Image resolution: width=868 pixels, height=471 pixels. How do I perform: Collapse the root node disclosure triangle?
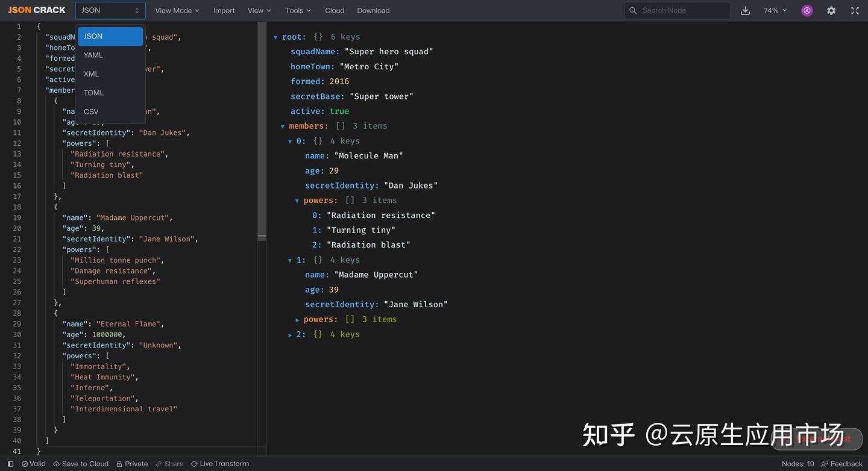(x=275, y=37)
